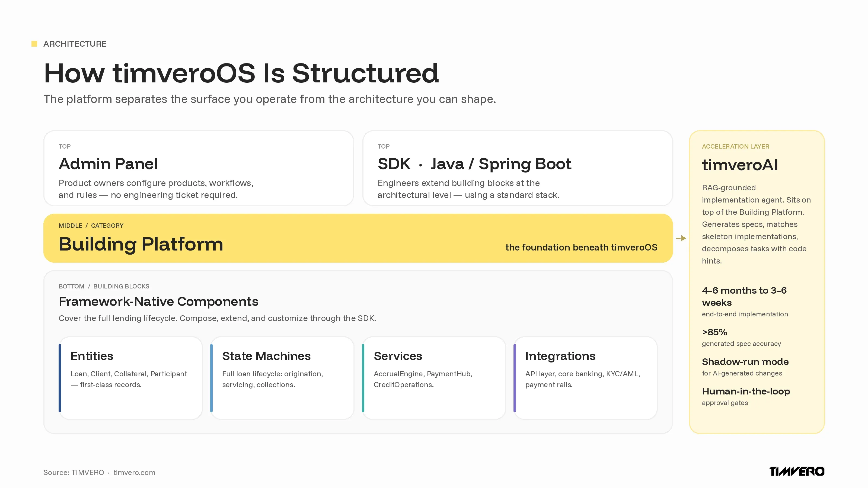868x488 pixels.
Task: Click the yellow square beside ARCHITECTURE
Action: click(34, 44)
